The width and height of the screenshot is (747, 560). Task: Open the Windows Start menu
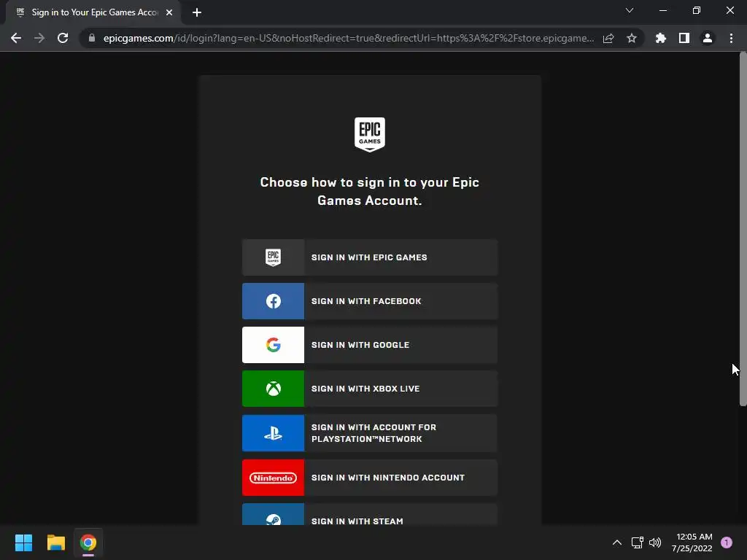click(x=24, y=542)
